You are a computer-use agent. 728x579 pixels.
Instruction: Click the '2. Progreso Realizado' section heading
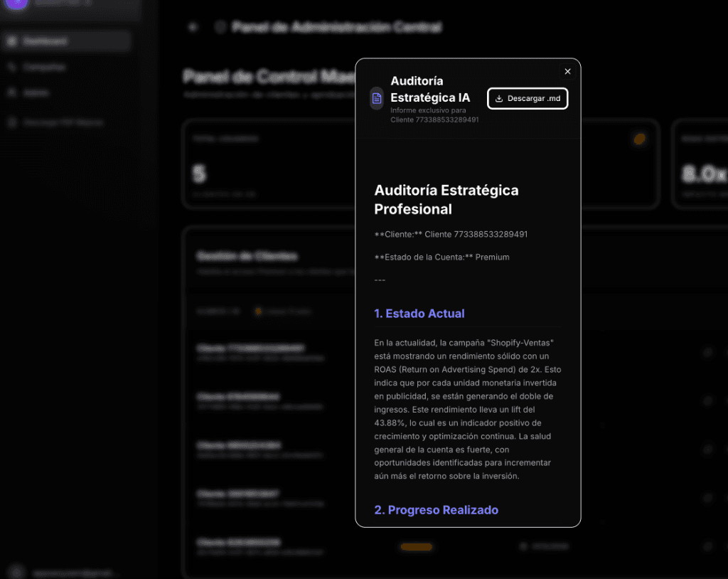click(436, 510)
